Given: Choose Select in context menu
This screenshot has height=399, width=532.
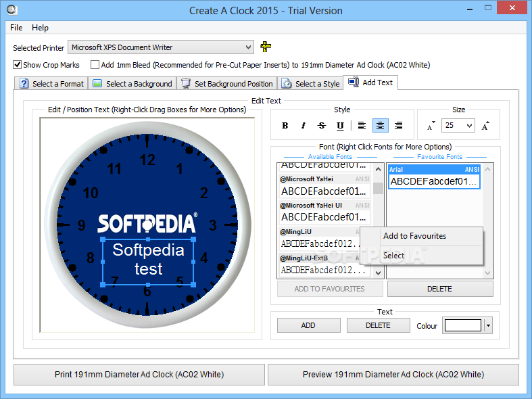Looking at the screenshot, I should tap(421, 256).
